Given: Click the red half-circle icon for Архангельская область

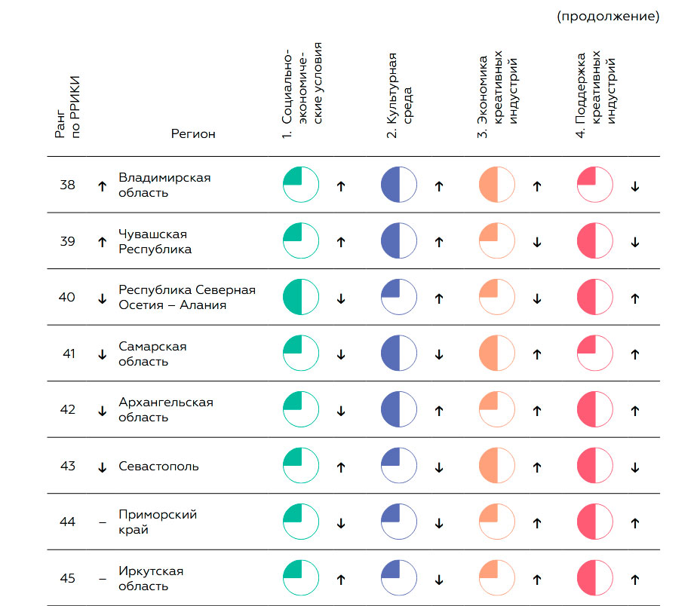Looking at the screenshot, I should 595,411.
